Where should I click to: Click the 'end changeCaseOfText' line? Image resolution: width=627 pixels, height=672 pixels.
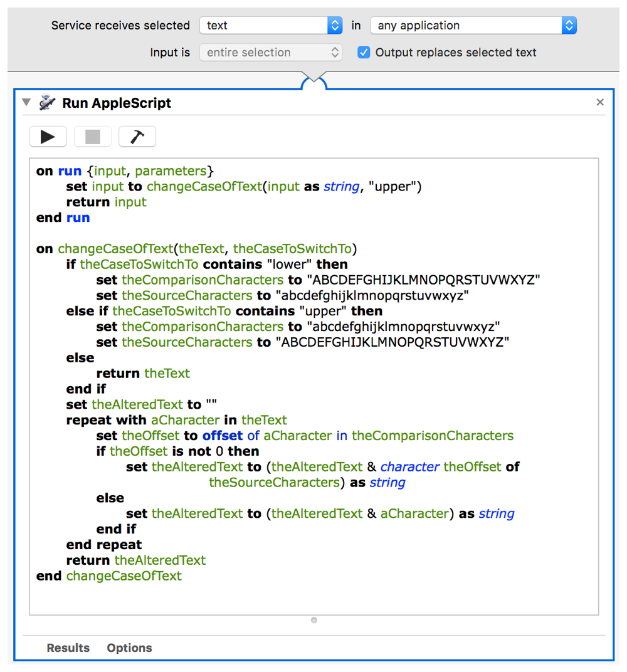109,576
